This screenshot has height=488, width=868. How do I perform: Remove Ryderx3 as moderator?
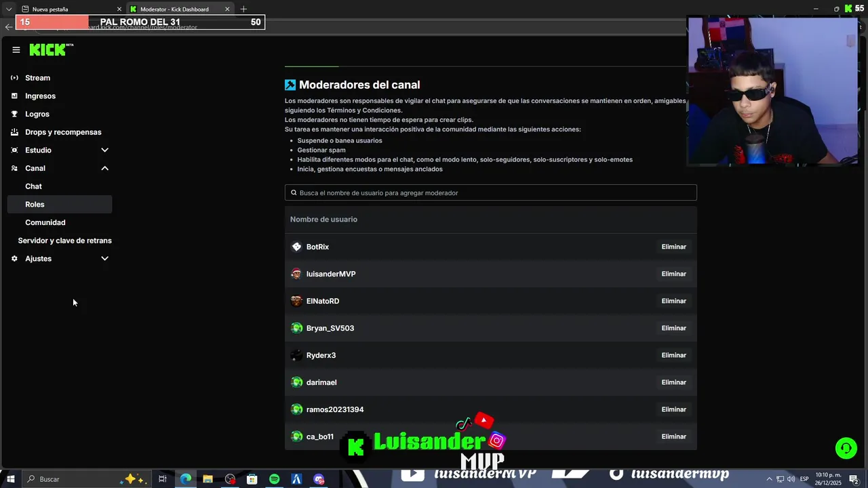click(673, 355)
